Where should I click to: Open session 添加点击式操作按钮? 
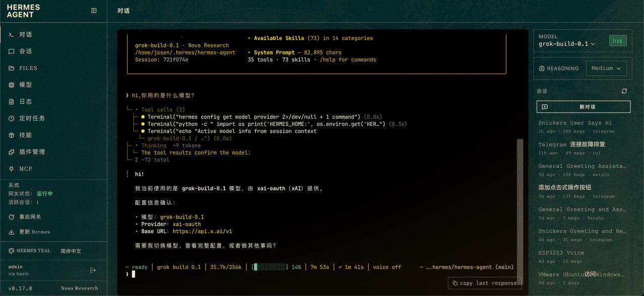(x=583, y=191)
